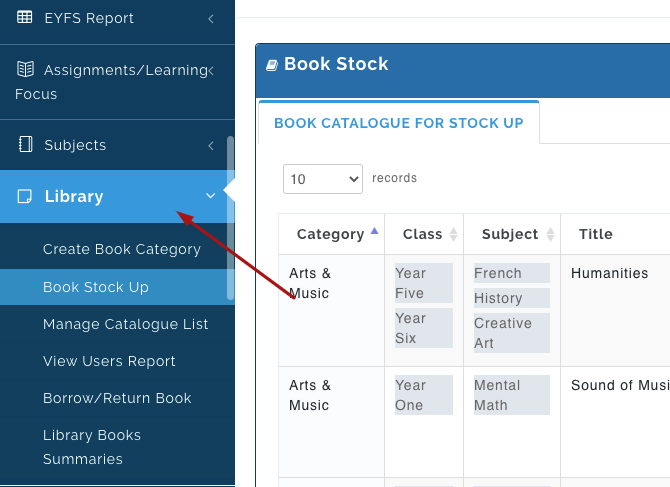Switch to Book Catalogue For Stock Up tab
This screenshot has width=670, height=487.
click(399, 123)
